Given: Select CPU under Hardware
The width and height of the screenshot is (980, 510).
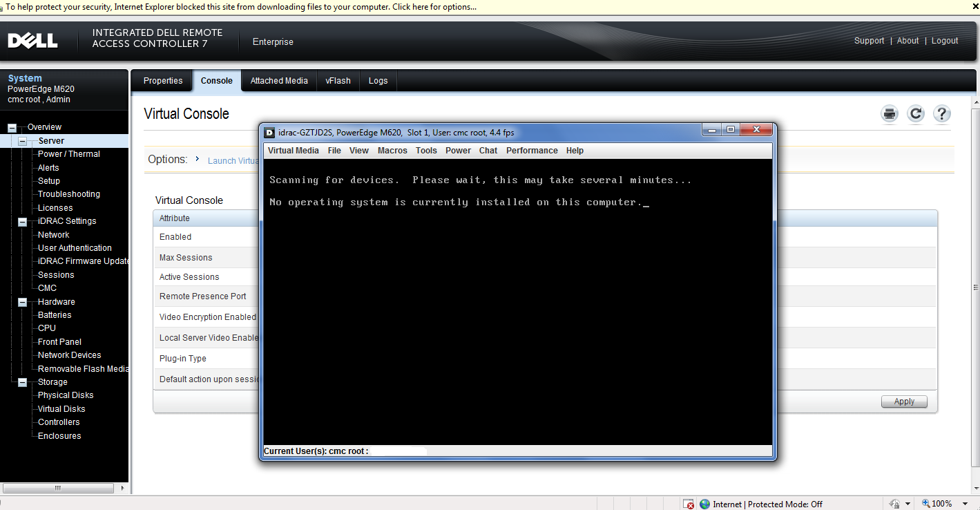Looking at the screenshot, I should pos(47,328).
